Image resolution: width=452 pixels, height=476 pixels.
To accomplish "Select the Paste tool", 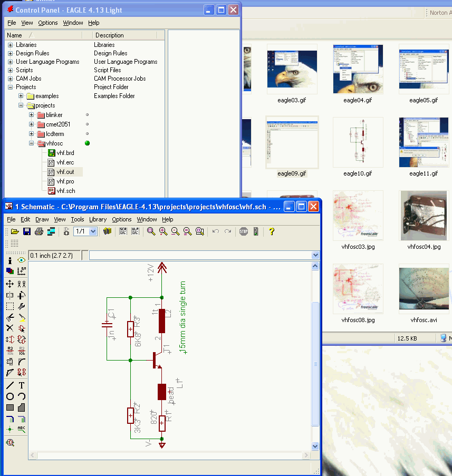I will (22, 317).
